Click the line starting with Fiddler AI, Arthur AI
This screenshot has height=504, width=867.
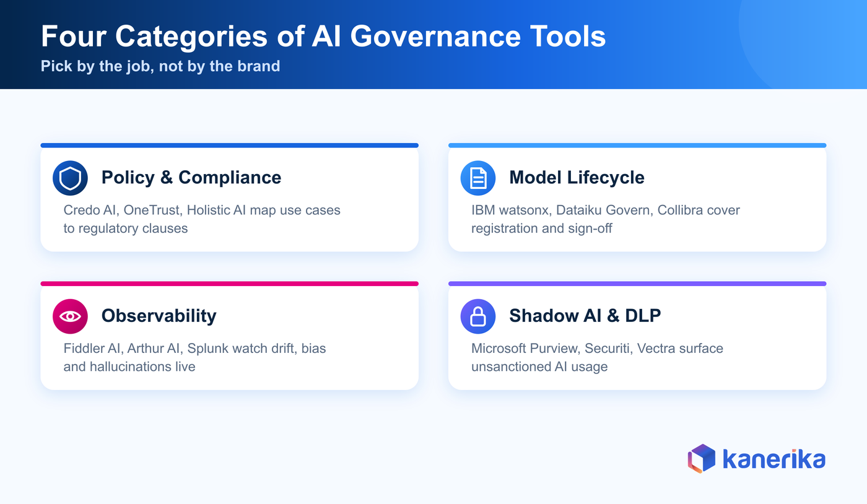coord(194,348)
